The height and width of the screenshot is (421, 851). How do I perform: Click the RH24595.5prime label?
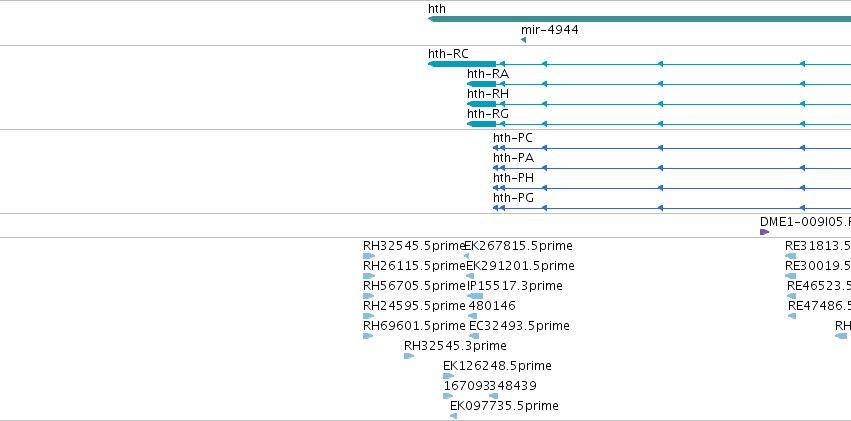(415, 307)
